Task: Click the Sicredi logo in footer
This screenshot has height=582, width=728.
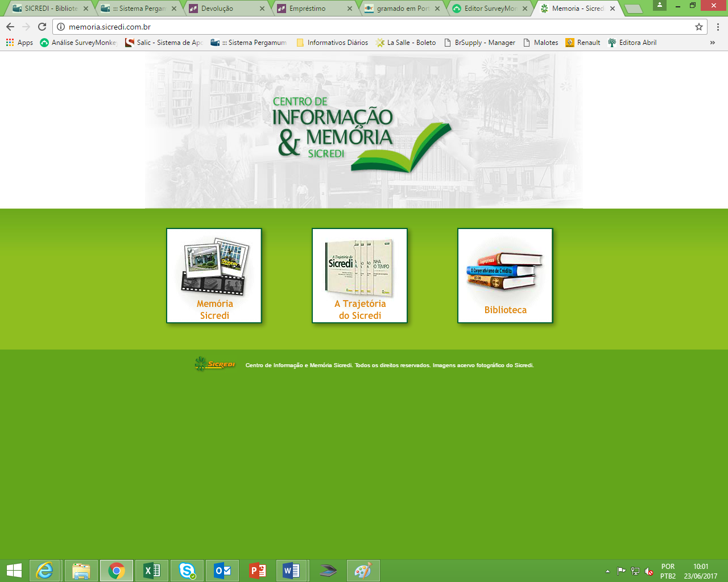Action: tap(215, 364)
